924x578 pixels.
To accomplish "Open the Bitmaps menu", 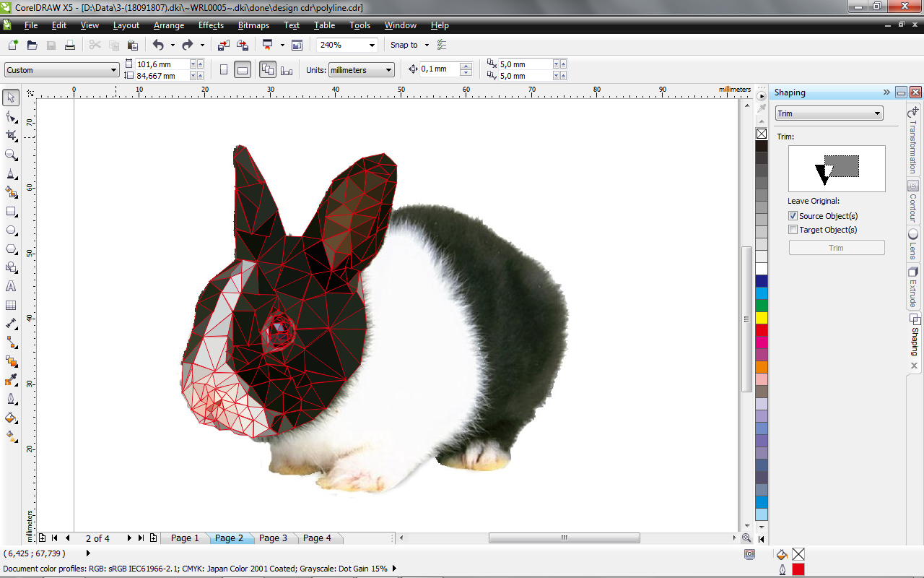I will [x=253, y=25].
